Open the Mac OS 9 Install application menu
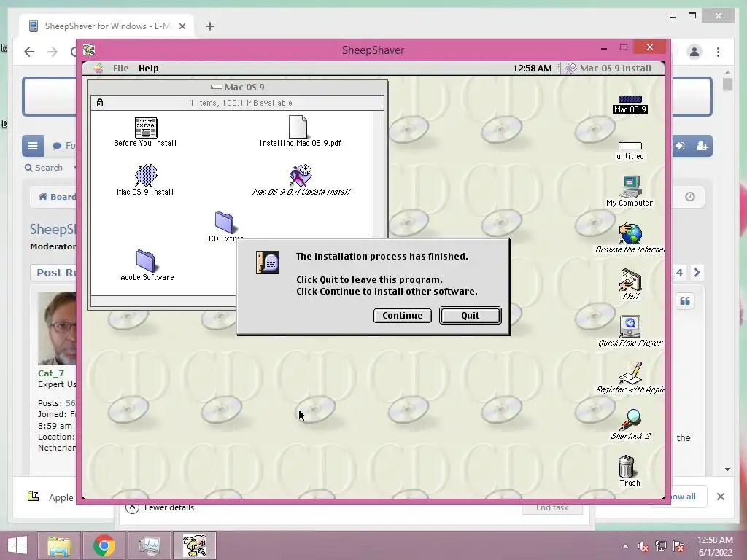 pos(608,68)
